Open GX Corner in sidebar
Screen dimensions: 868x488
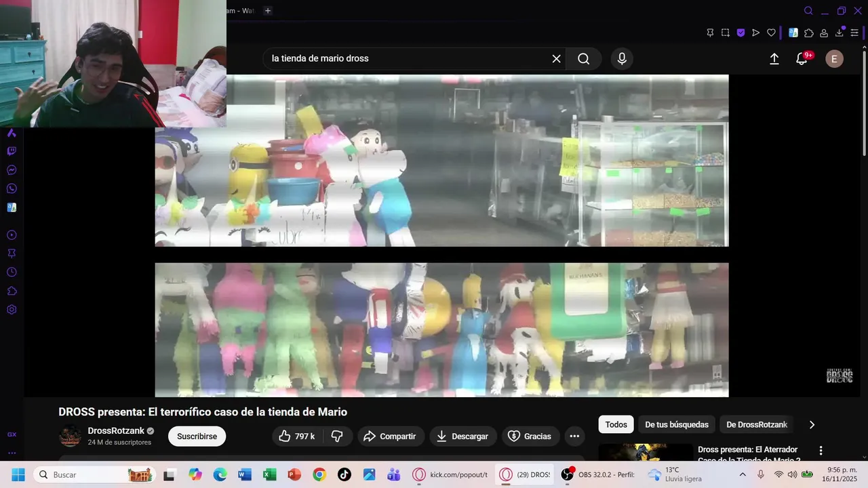[12, 434]
